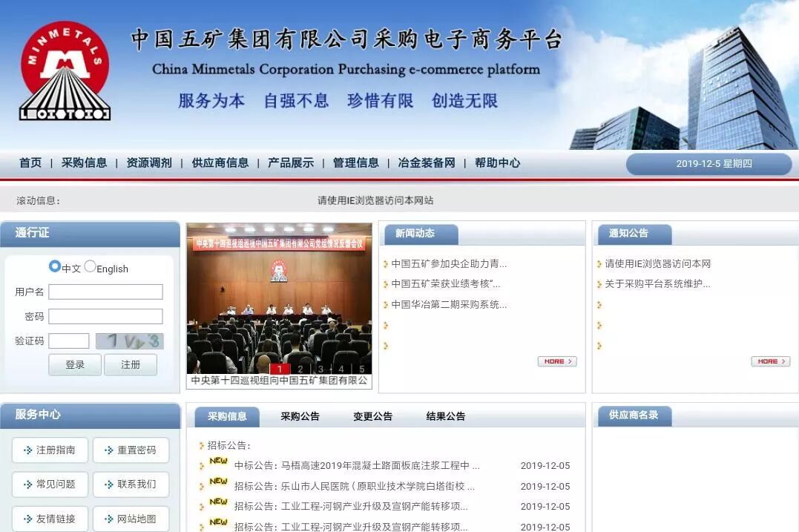Open the 注册指南 service button
This screenshot has height=532, width=799.
(50, 450)
